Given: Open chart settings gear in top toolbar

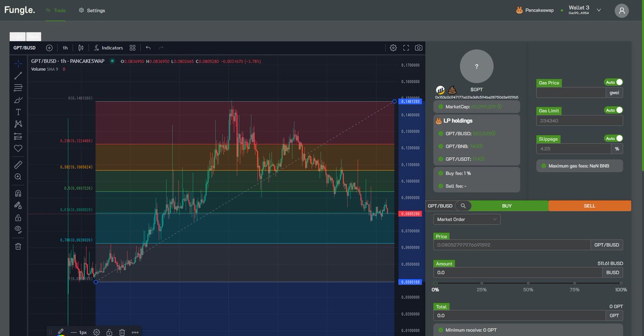Looking at the screenshot, I should click(393, 48).
